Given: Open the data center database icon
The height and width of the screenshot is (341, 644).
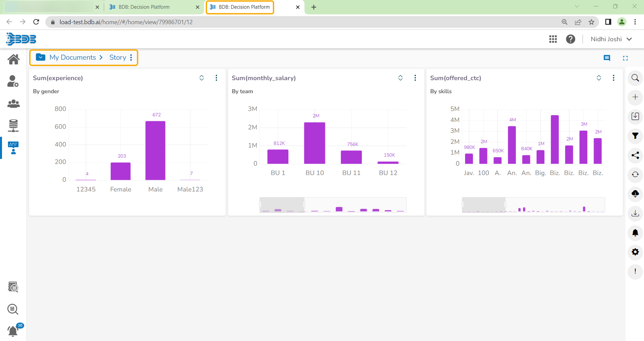Looking at the screenshot, I should [x=13, y=125].
